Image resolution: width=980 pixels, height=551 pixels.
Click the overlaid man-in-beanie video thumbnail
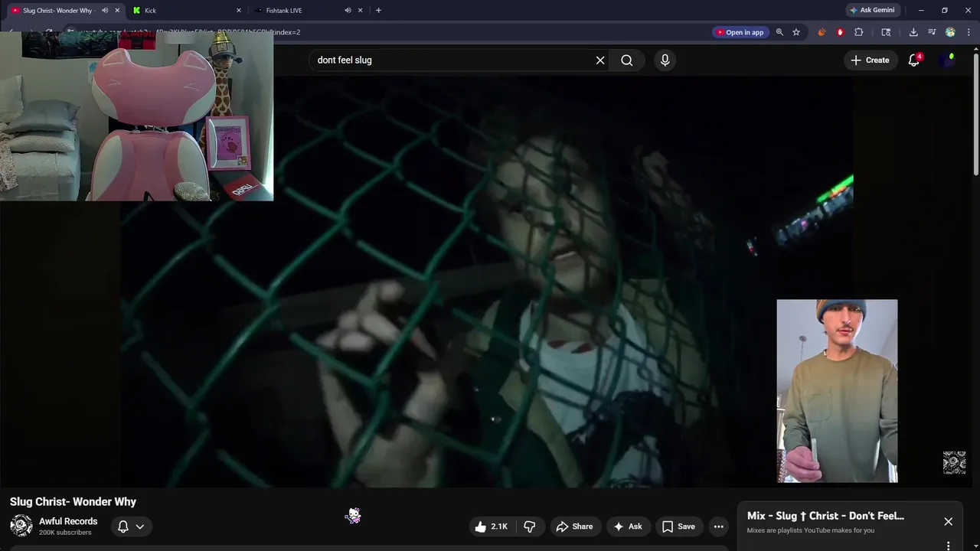[837, 391]
